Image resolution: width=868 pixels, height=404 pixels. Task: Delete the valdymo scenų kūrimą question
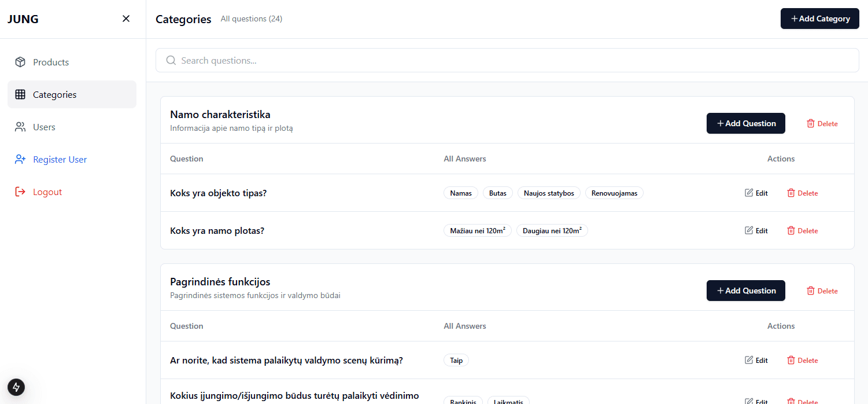pos(802,360)
